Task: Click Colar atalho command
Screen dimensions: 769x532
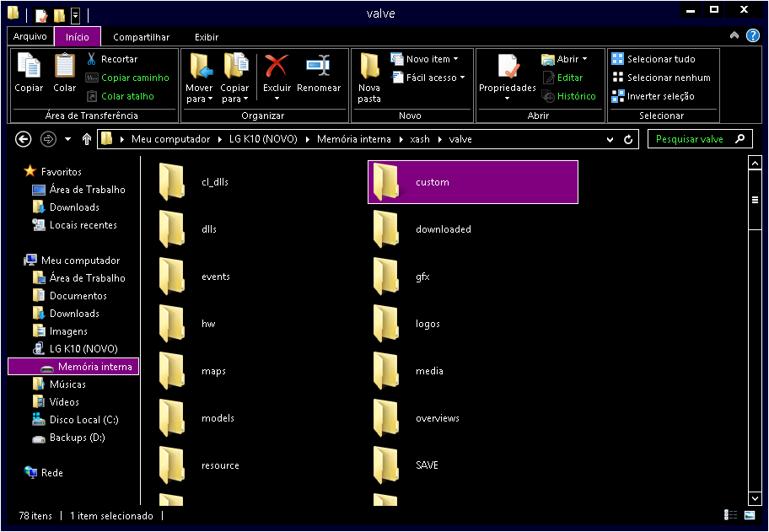Action: [120, 96]
